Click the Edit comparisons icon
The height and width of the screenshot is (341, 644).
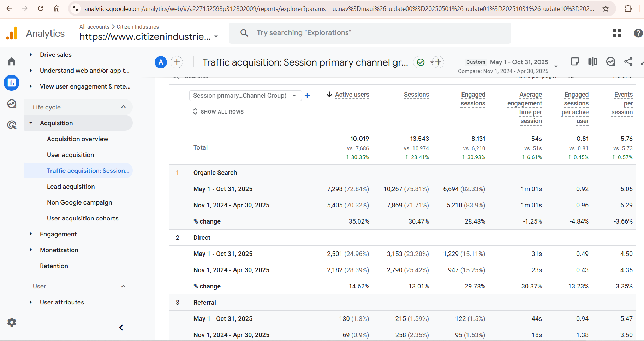pyautogui.click(x=592, y=62)
